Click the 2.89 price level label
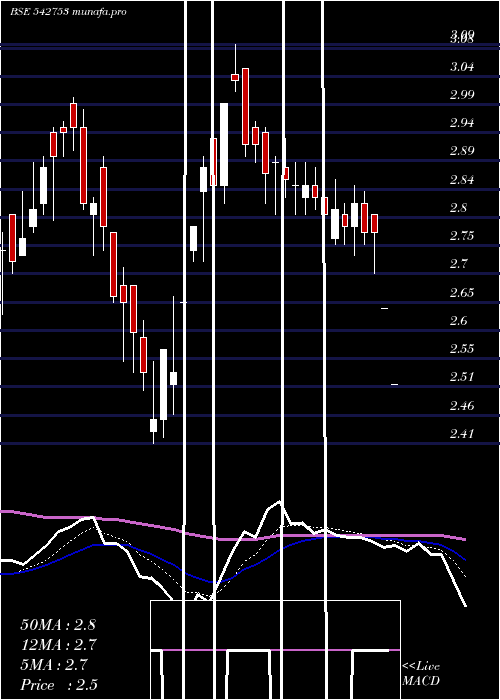 click(462, 151)
